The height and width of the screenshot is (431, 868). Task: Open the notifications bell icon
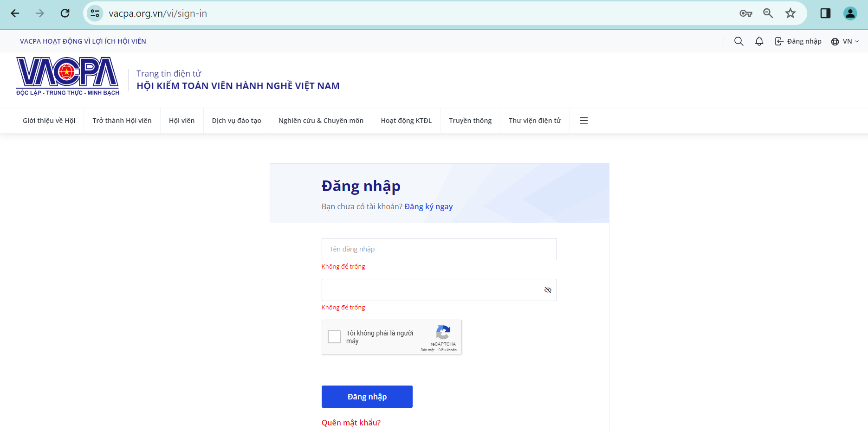point(759,41)
